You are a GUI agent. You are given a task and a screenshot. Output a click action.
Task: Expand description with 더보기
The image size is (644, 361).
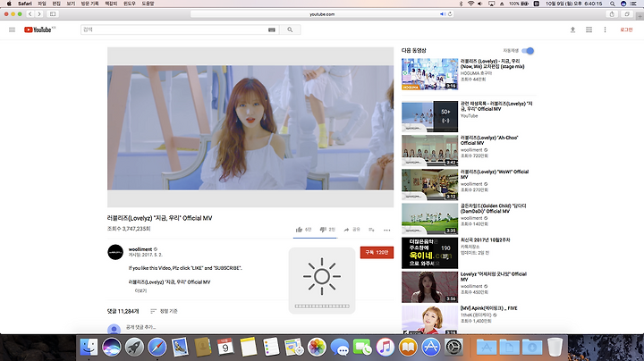click(140, 290)
